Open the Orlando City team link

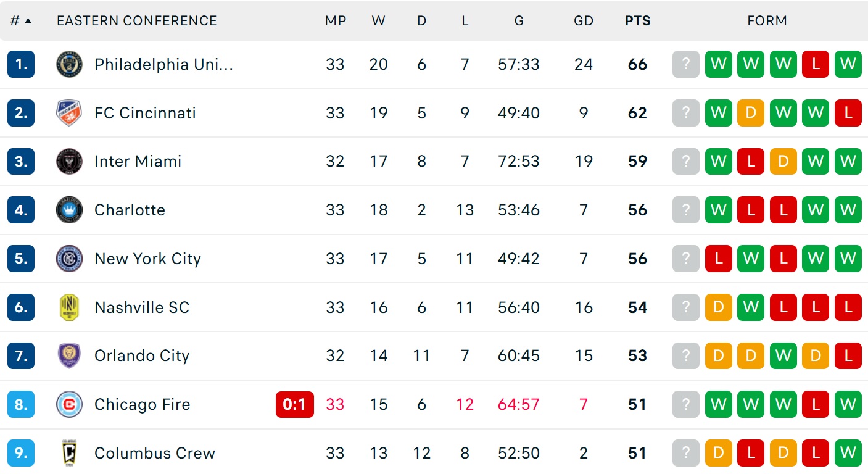pyautogui.click(x=142, y=355)
